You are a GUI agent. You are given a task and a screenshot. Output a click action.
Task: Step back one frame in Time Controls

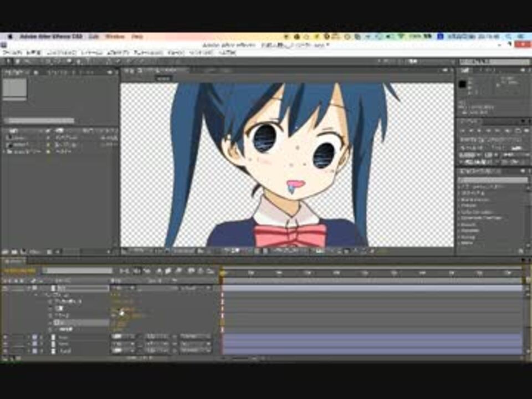tap(472, 131)
